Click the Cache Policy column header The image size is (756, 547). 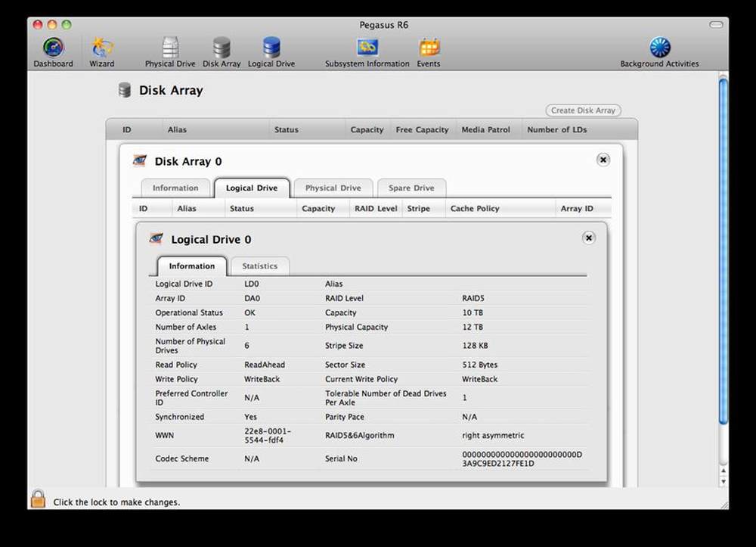click(475, 208)
